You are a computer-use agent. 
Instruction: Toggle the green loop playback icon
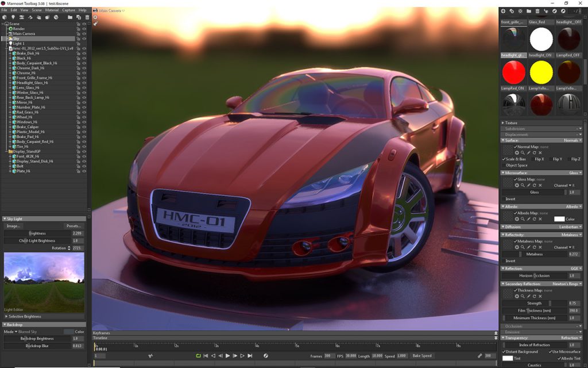click(198, 356)
